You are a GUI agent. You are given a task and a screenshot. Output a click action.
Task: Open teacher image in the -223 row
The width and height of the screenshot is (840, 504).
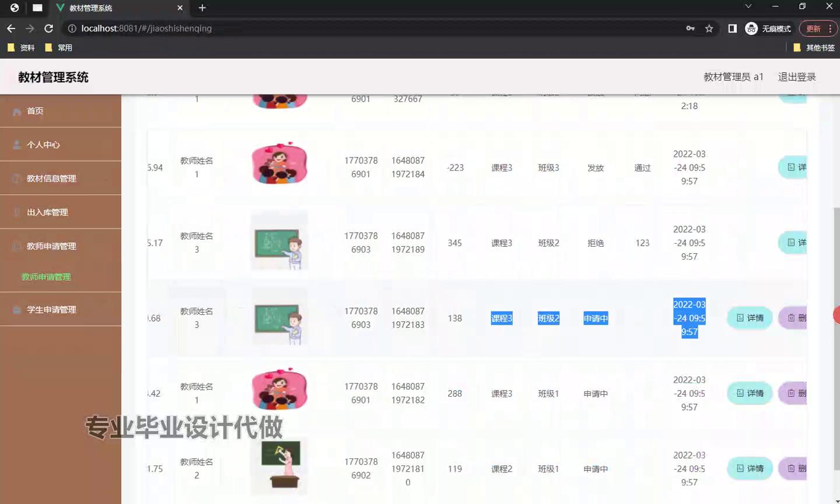tap(279, 163)
